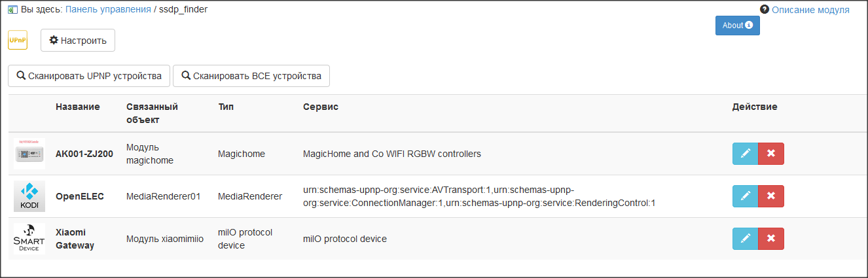Open the About info button

[737, 26]
